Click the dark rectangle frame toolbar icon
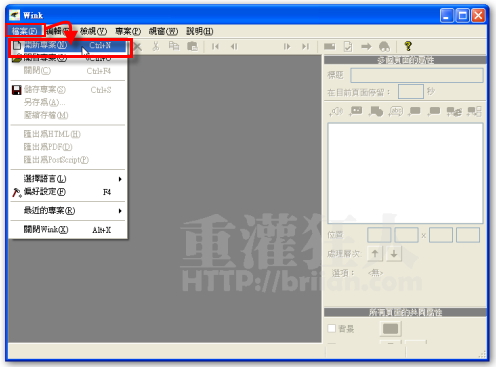The height and width of the screenshot is (367, 496). coord(329,46)
